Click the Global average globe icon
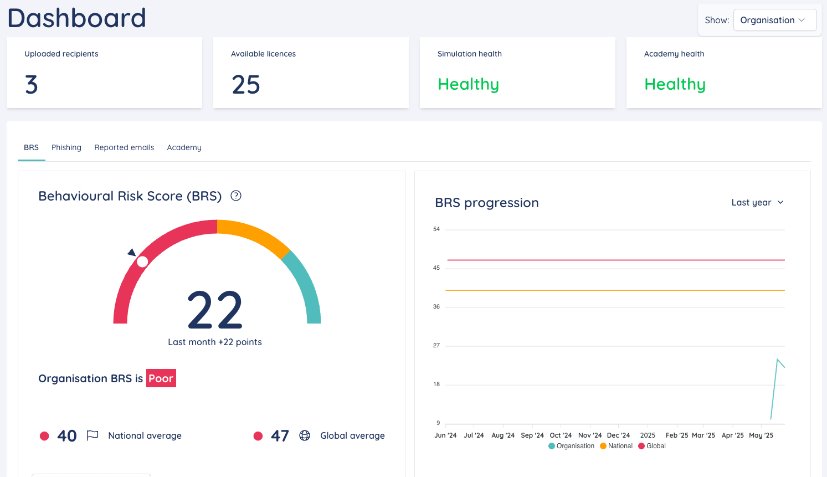The width and height of the screenshot is (827, 477). (x=305, y=436)
